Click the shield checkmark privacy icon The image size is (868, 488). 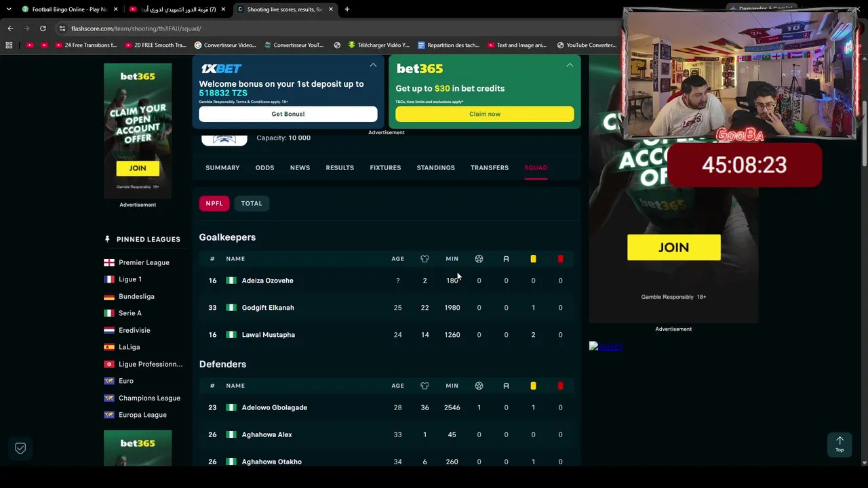point(20,448)
